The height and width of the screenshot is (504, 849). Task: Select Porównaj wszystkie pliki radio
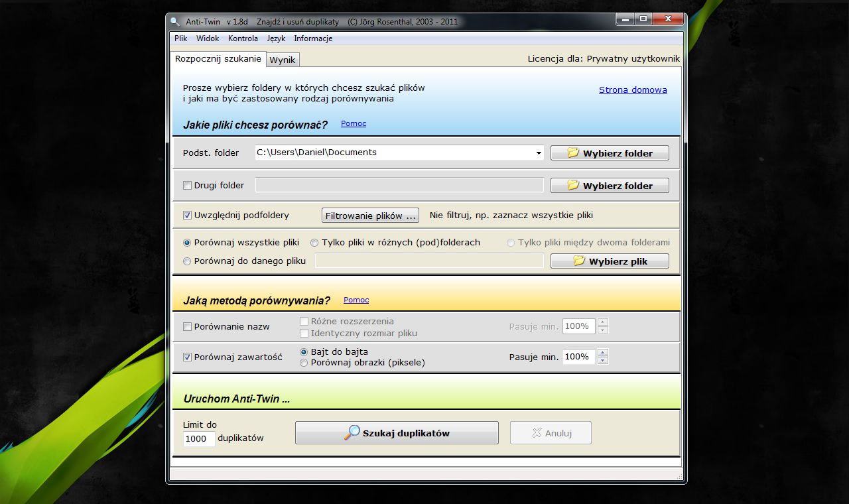187,243
